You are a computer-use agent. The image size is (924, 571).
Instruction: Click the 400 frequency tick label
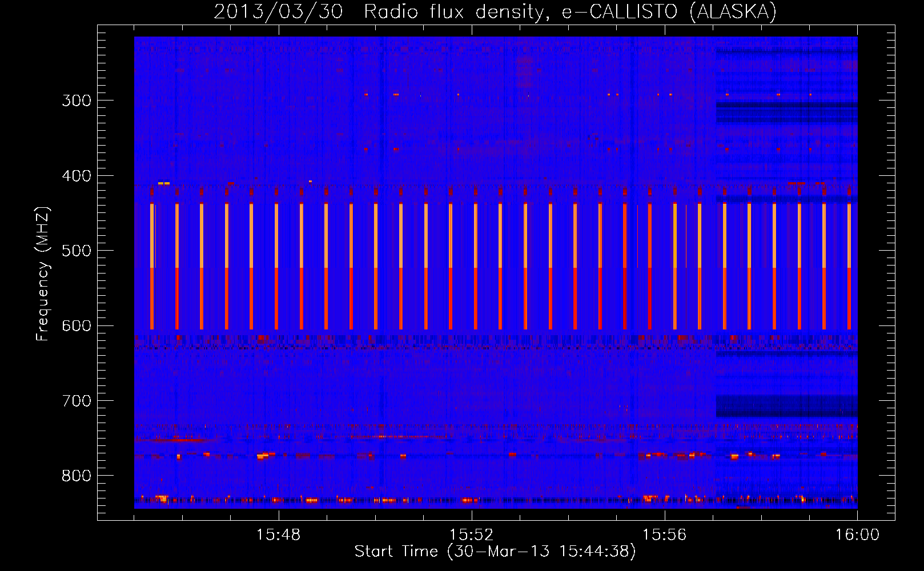(77, 176)
